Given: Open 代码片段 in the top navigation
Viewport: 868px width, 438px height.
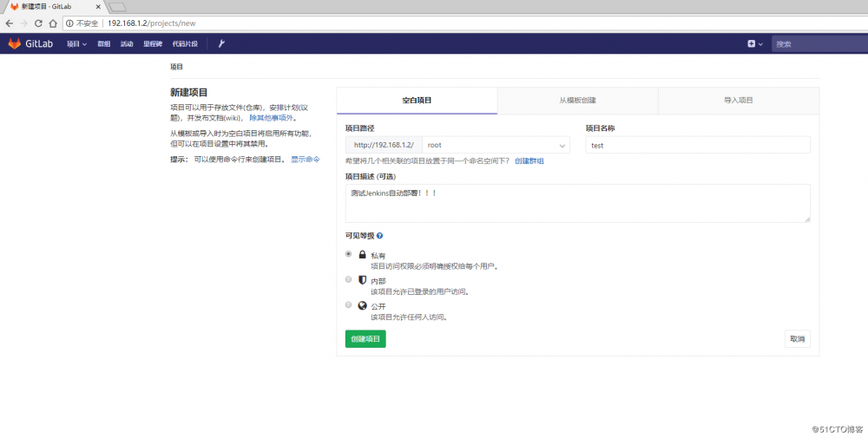Looking at the screenshot, I should pyautogui.click(x=185, y=43).
